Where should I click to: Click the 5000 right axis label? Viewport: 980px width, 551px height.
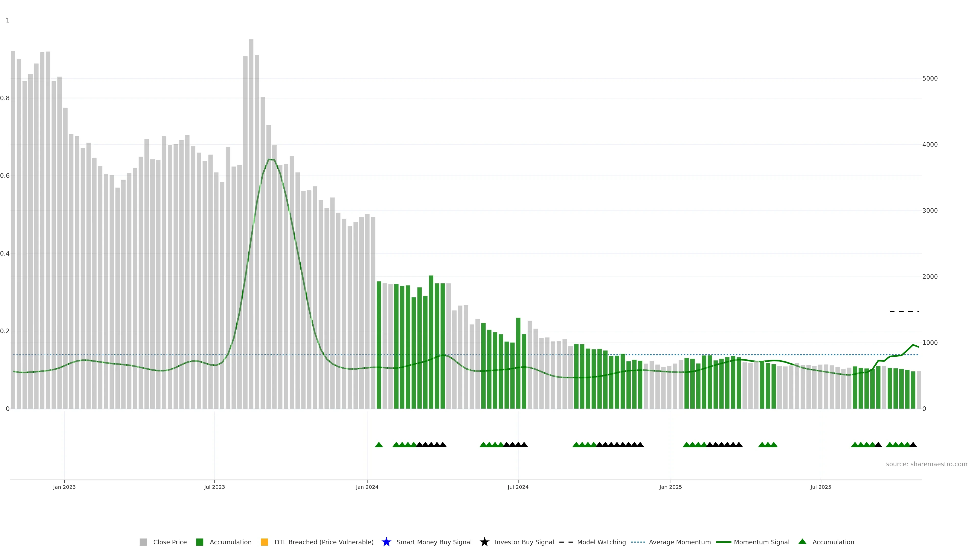(x=930, y=78)
